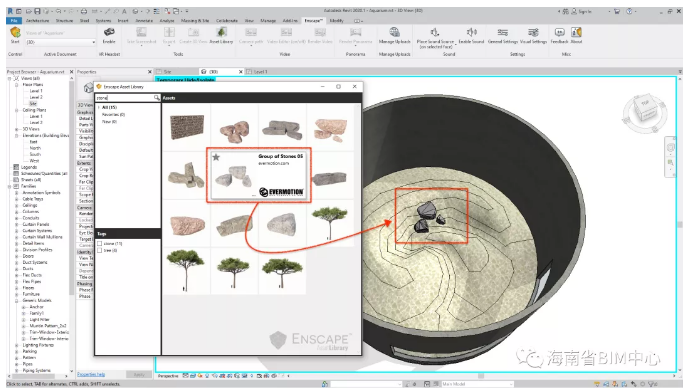The image size is (694, 390).
Task: Select the stone wall asset thumbnail
Action: click(x=187, y=127)
